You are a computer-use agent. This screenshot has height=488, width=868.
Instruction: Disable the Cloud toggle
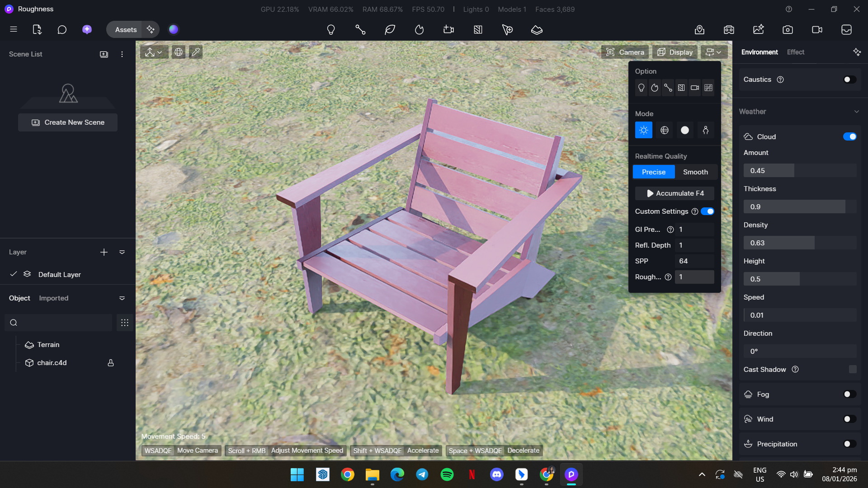[849, 137]
